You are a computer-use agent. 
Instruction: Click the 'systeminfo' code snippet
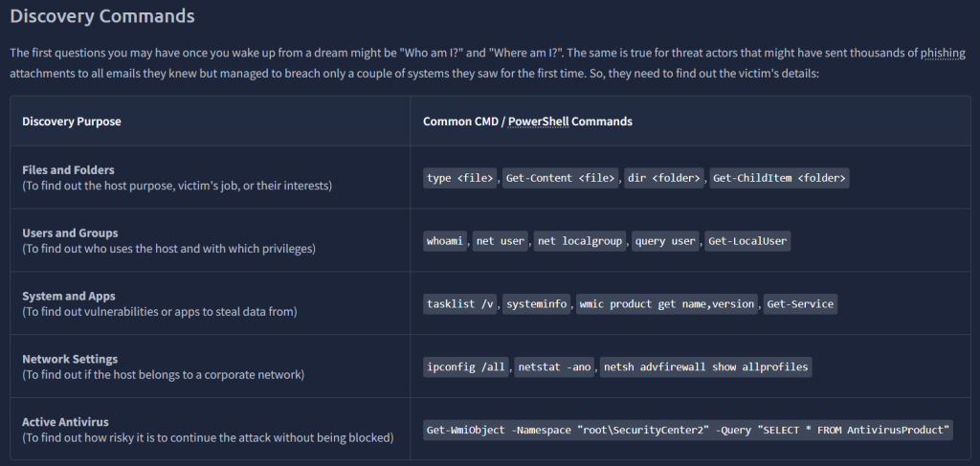(x=538, y=304)
